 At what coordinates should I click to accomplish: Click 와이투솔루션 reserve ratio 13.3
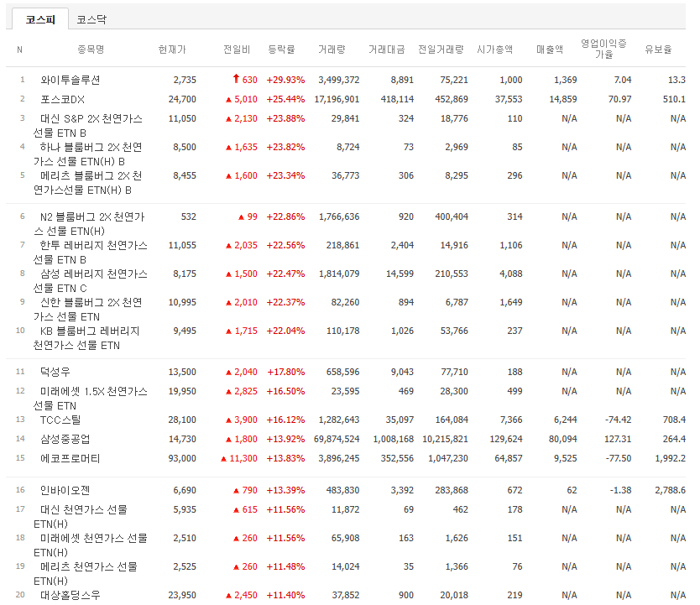[x=676, y=80]
